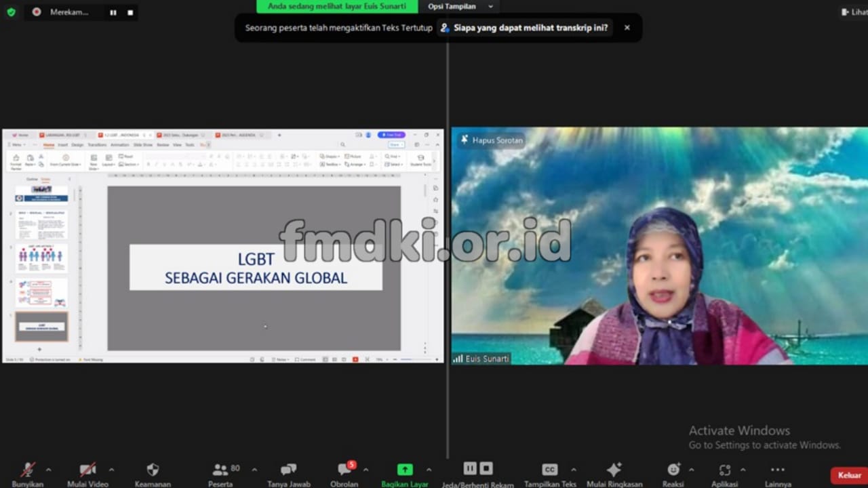Toggle captions with Tampilkan Teks

550,470
